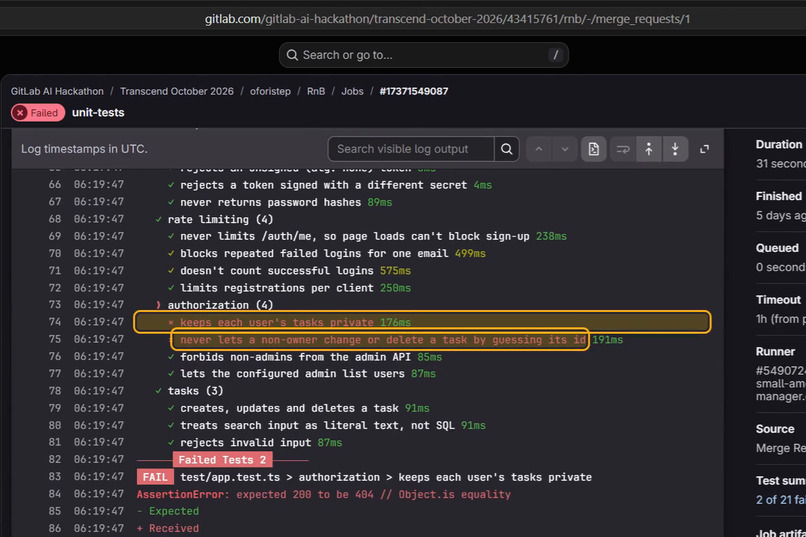Open the raw job log icon
This screenshot has width=806, height=537.
coord(594,149)
